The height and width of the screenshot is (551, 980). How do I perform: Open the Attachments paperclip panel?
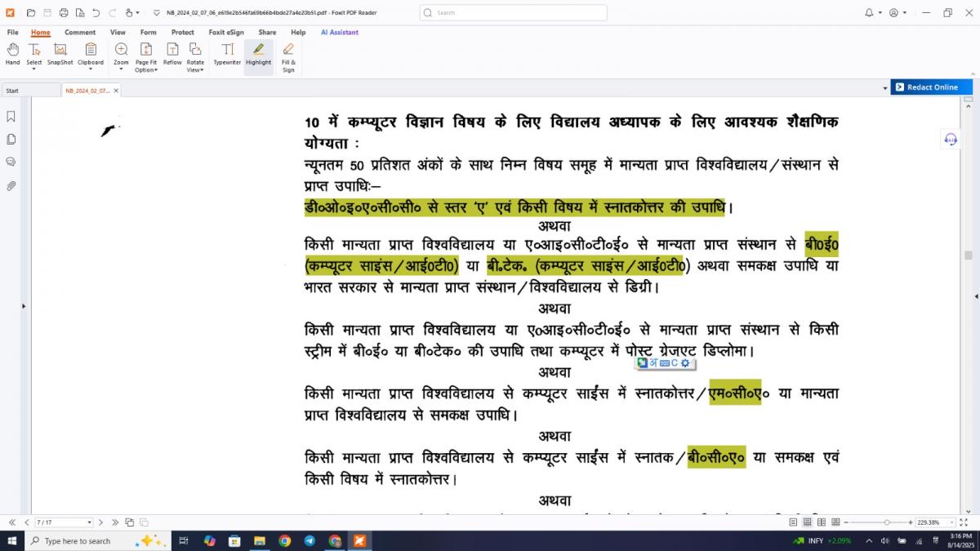click(11, 186)
